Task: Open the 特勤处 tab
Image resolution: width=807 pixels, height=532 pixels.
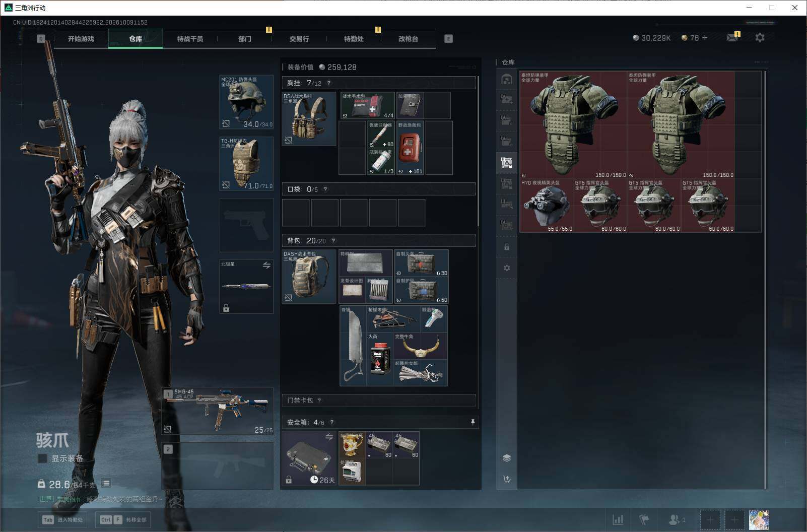Action: [x=354, y=39]
